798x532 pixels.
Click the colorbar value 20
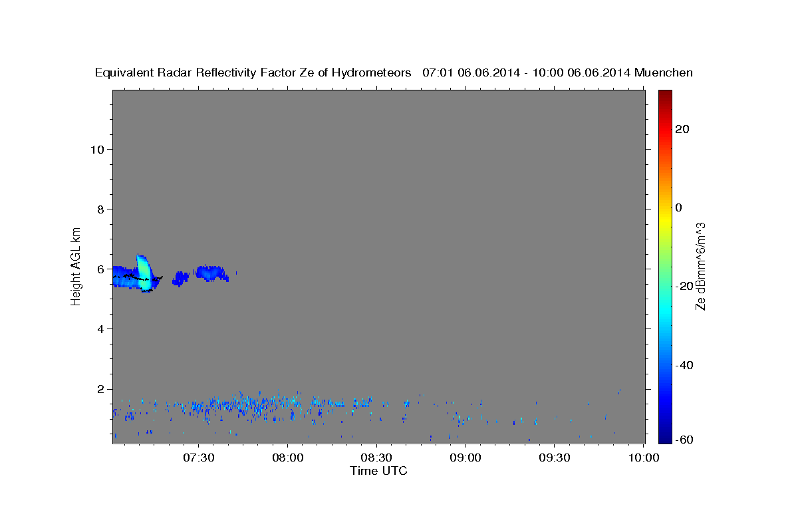pyautogui.click(x=683, y=129)
